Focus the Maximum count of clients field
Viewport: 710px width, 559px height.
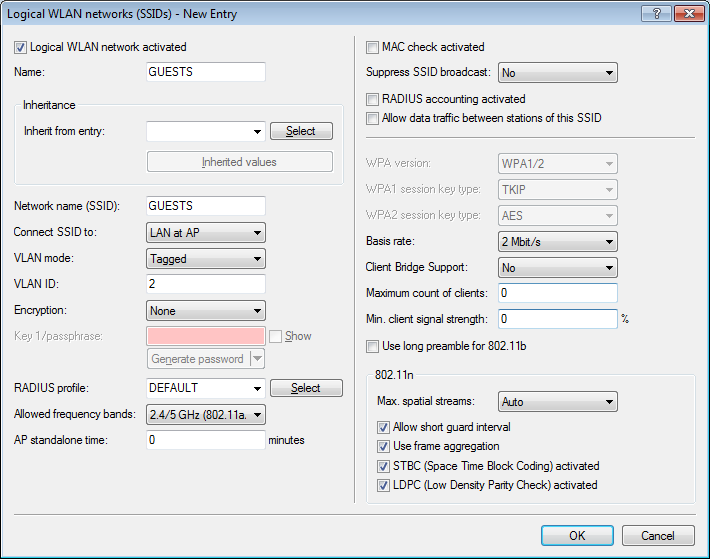pos(557,293)
